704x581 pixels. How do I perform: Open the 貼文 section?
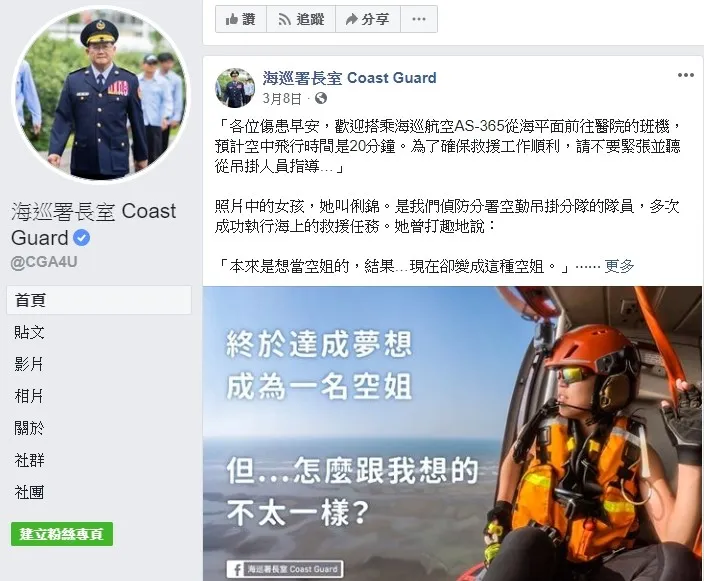pos(30,332)
